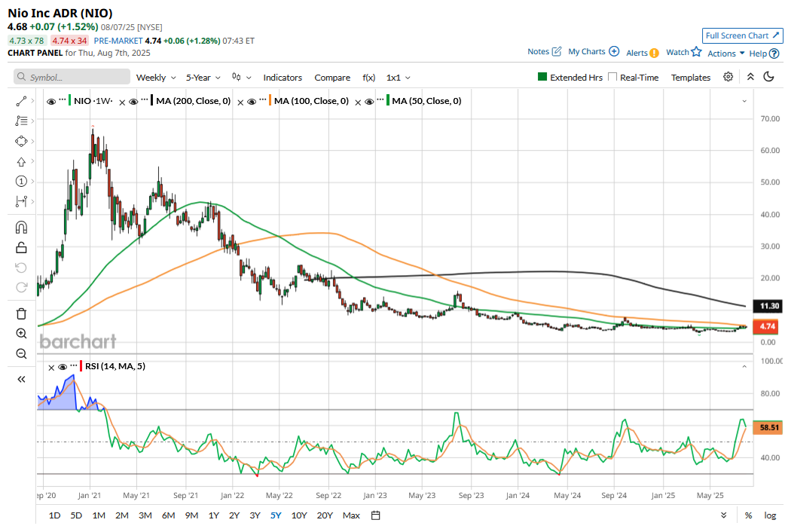Switch to dark mode moon icon
Screen dimensions: 791x532
pos(769,77)
